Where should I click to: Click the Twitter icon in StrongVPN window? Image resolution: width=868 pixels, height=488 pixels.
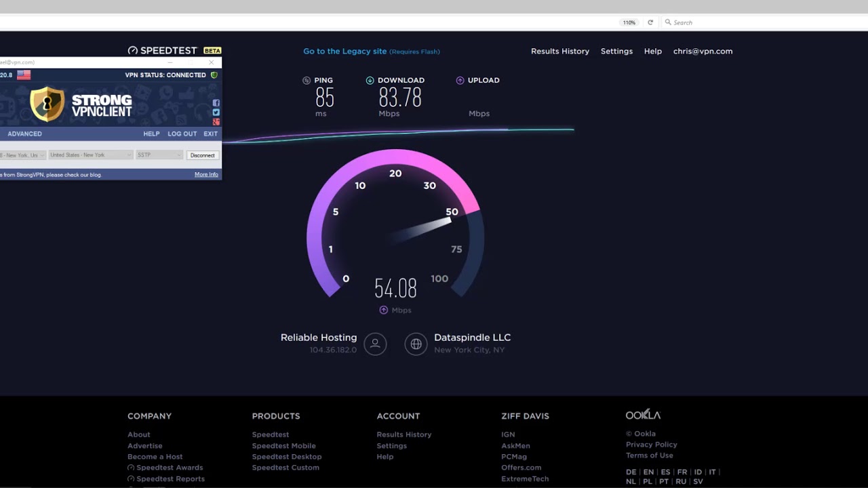(x=216, y=113)
